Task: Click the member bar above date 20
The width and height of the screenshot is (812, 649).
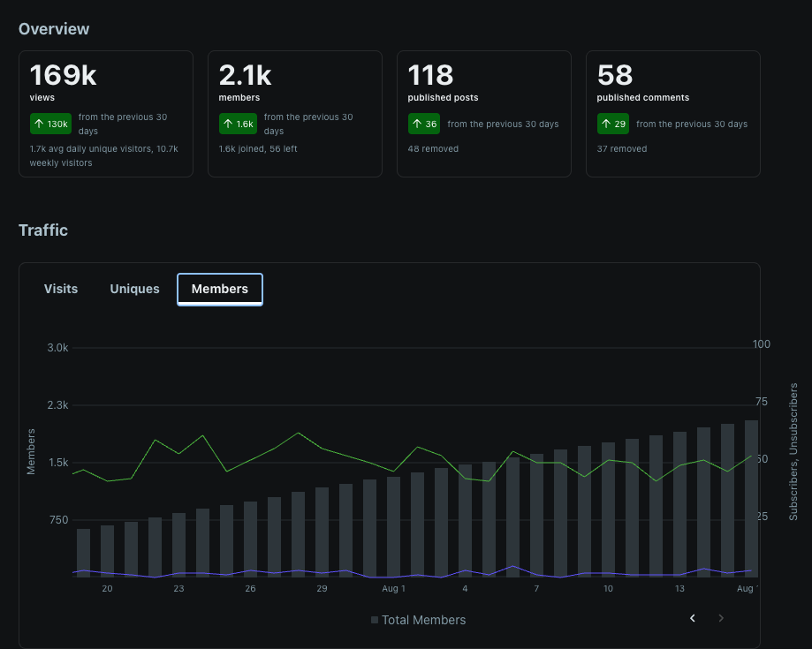Action: [x=107, y=551]
